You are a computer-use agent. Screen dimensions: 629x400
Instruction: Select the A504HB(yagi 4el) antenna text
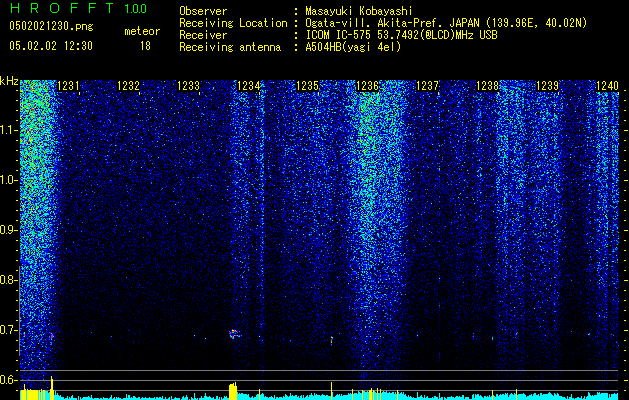[x=353, y=47]
